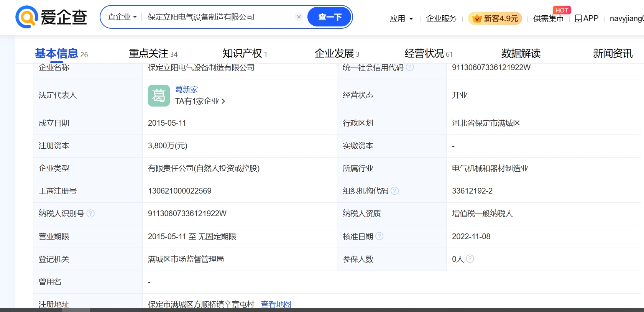This screenshot has height=312, width=644.
Task: Select the 经营状态 value 开业
Action: click(x=459, y=95)
